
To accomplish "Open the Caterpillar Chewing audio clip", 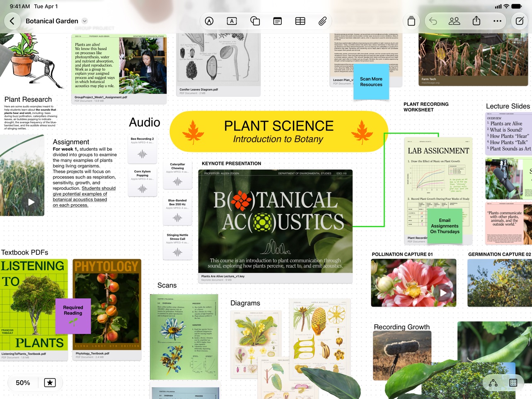I will [x=177, y=174].
